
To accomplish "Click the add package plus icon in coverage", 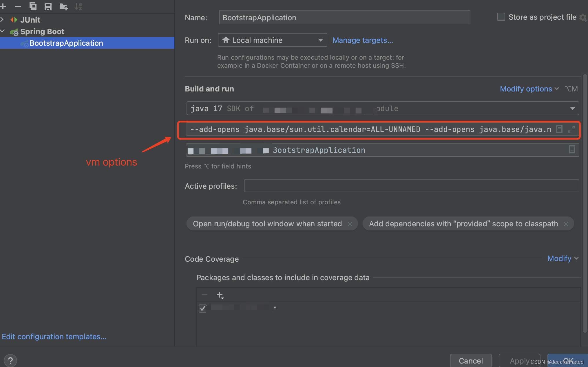I will point(220,295).
